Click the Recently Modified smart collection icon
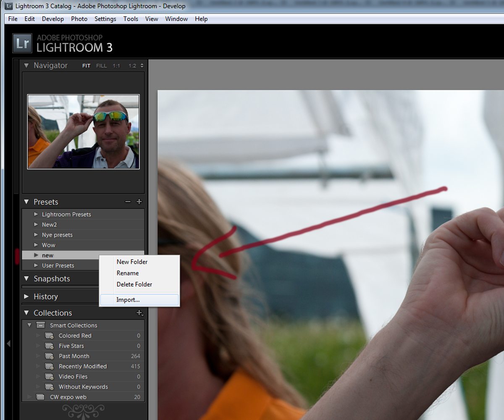Image resolution: width=504 pixels, height=420 pixels. pos(49,366)
